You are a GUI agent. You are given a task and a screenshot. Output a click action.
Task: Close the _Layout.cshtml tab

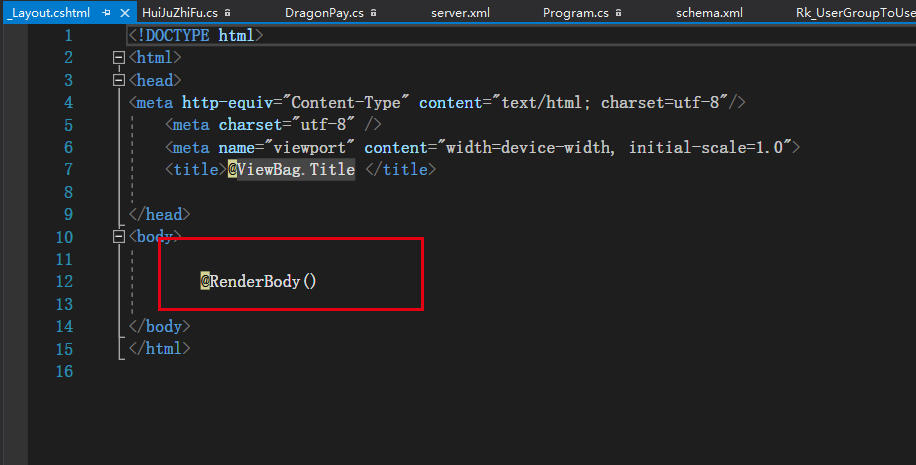(124, 13)
